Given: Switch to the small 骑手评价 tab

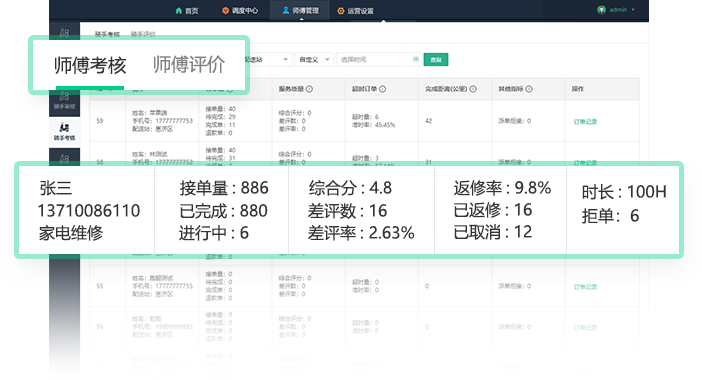Looking at the screenshot, I should (x=143, y=34).
